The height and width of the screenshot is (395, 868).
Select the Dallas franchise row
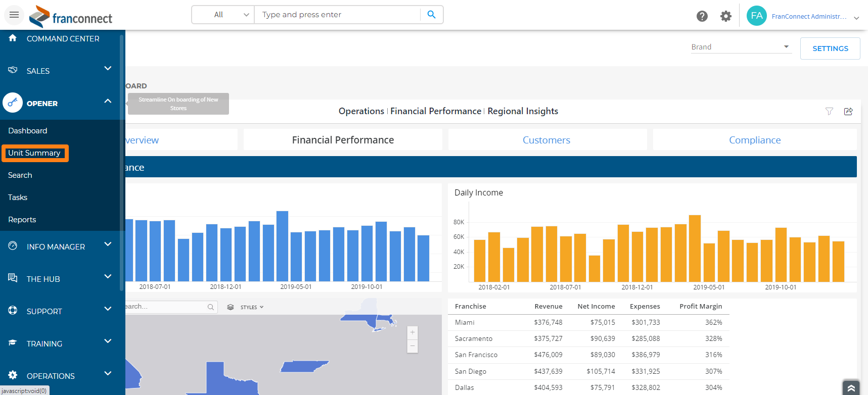588,387
